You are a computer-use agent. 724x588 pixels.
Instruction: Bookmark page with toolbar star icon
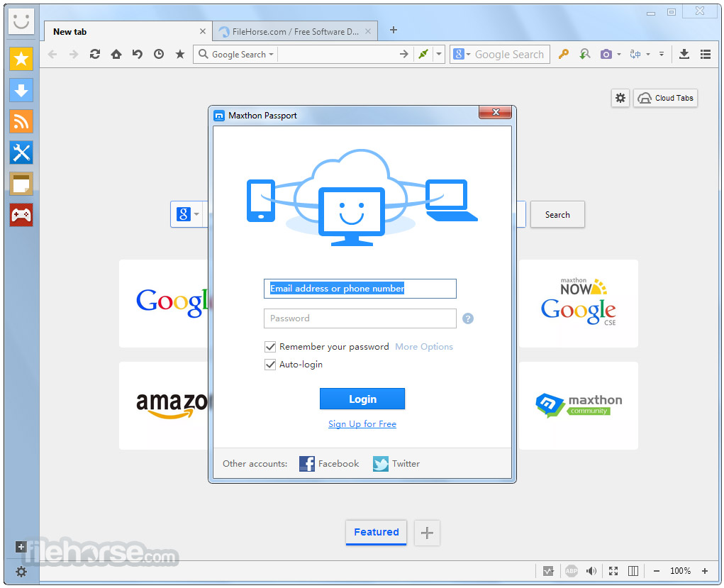[180, 55]
